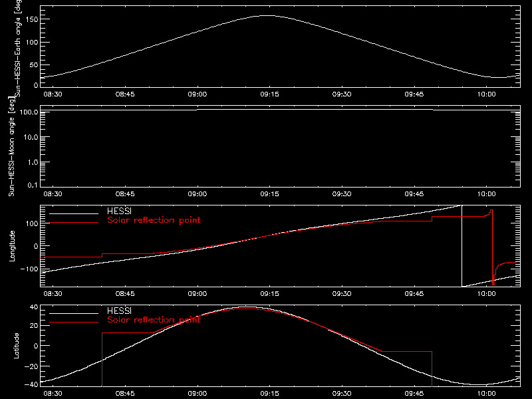
Task: Click "08:30" under the Longitude plot
Action: 53,294
